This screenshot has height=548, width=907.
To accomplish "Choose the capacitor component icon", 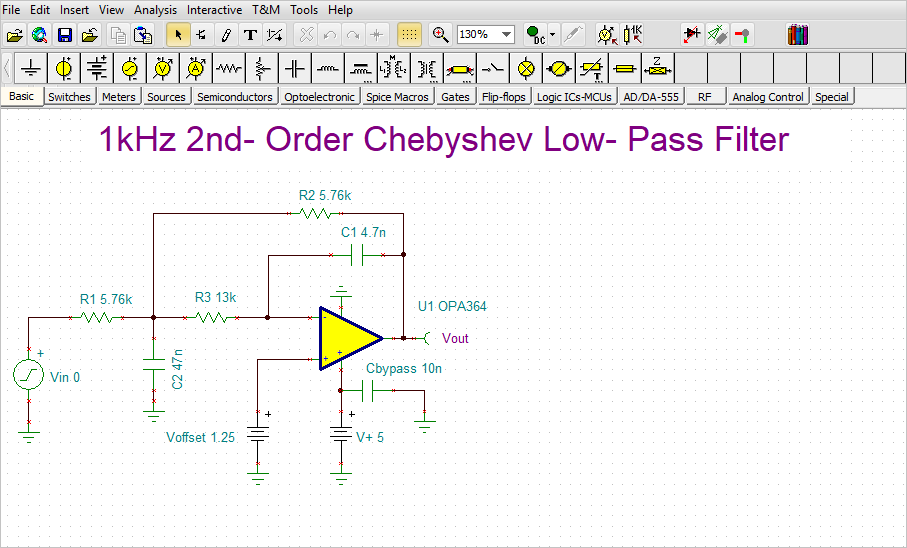I will coord(294,69).
